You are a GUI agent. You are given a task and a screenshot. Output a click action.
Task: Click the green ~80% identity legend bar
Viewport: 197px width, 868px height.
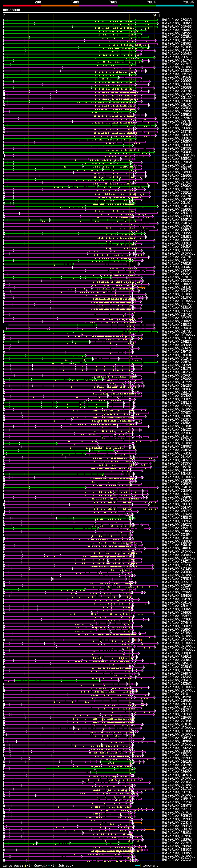click(137, 6)
